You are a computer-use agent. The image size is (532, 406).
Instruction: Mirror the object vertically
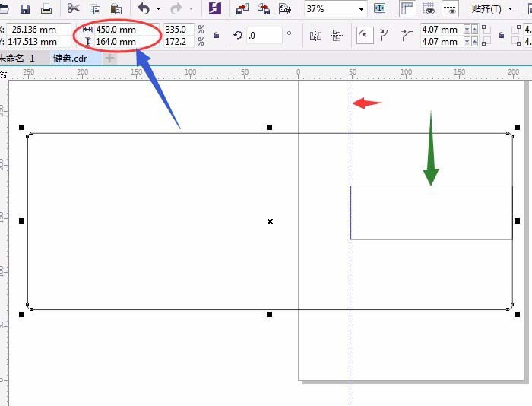coord(337,35)
